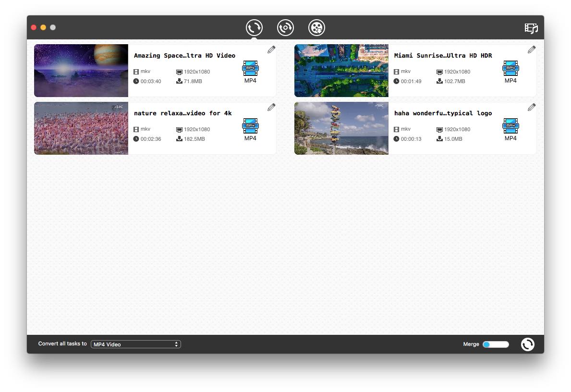Image resolution: width=571 pixels, height=392 pixels.
Task: Edit the haha wonderfu video with pencil icon
Action: click(x=531, y=107)
